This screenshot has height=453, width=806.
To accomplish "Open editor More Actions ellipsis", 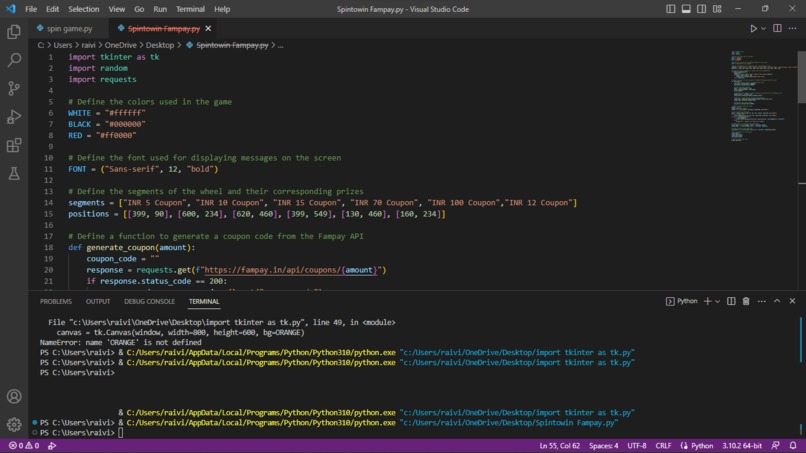I will tap(792, 29).
